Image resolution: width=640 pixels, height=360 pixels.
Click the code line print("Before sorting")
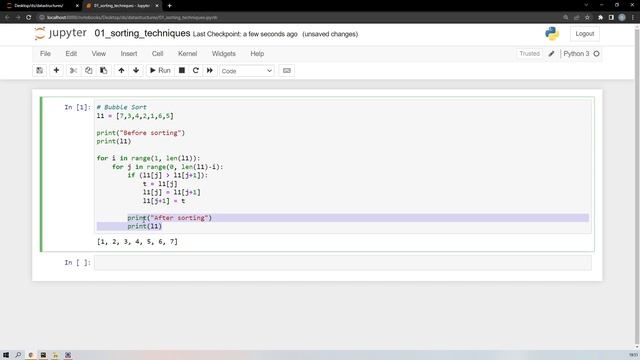point(140,133)
